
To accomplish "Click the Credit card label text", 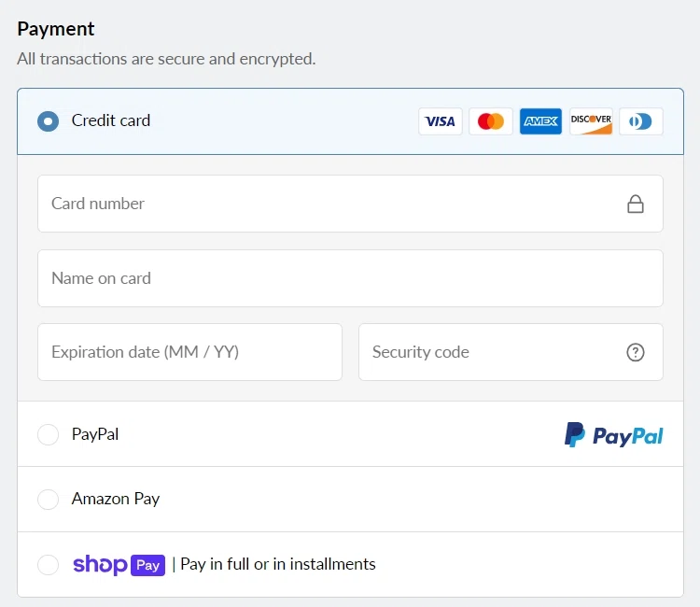I will click(111, 120).
